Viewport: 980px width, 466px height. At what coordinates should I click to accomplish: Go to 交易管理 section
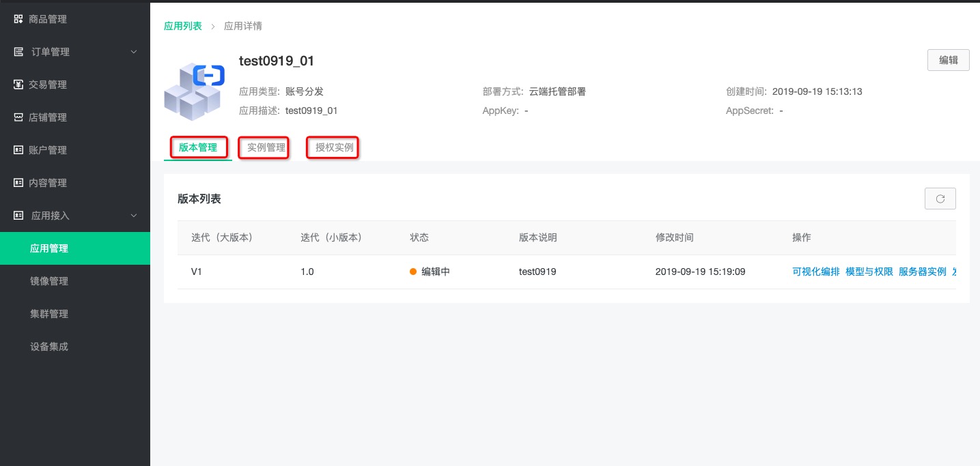tap(48, 85)
